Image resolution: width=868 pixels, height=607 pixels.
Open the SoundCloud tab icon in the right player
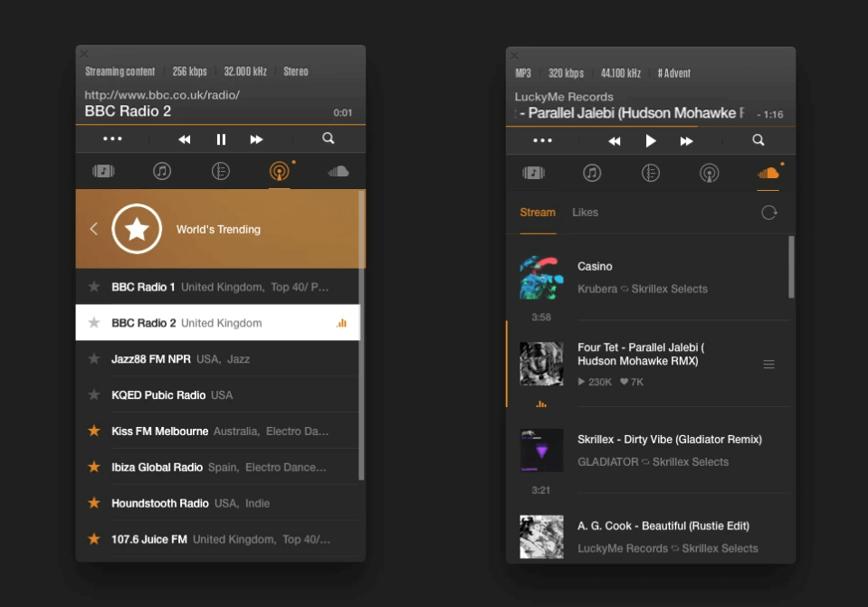[768, 173]
